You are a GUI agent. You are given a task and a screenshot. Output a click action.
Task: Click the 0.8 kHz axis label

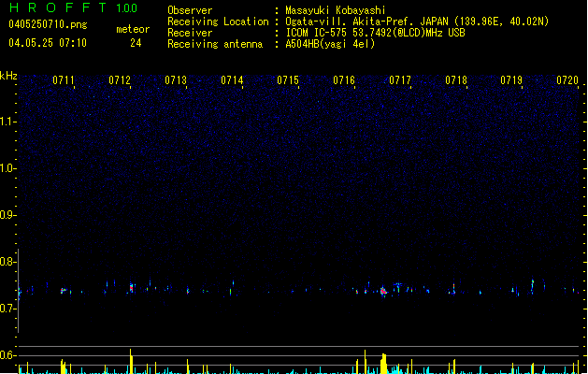(7, 262)
